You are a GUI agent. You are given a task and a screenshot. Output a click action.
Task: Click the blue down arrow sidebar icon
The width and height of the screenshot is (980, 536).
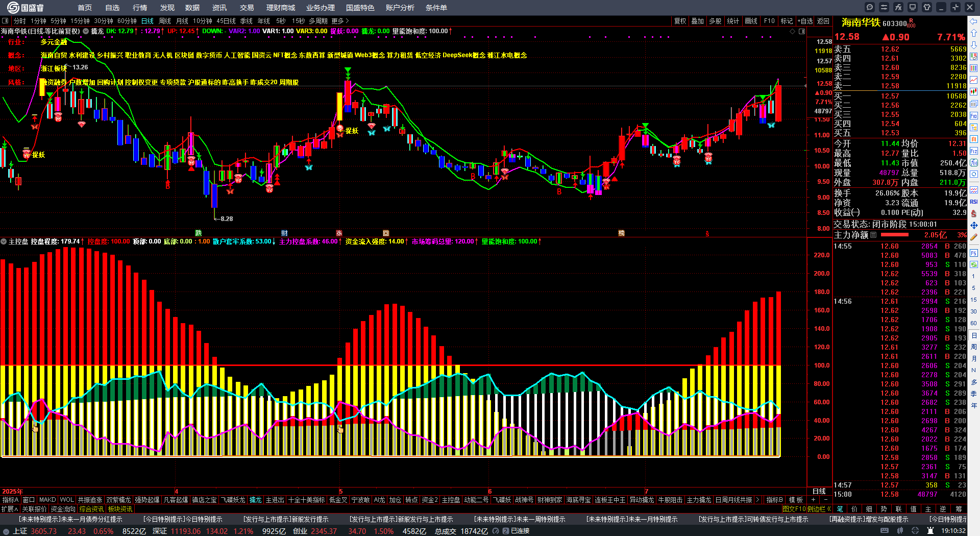(x=974, y=44)
